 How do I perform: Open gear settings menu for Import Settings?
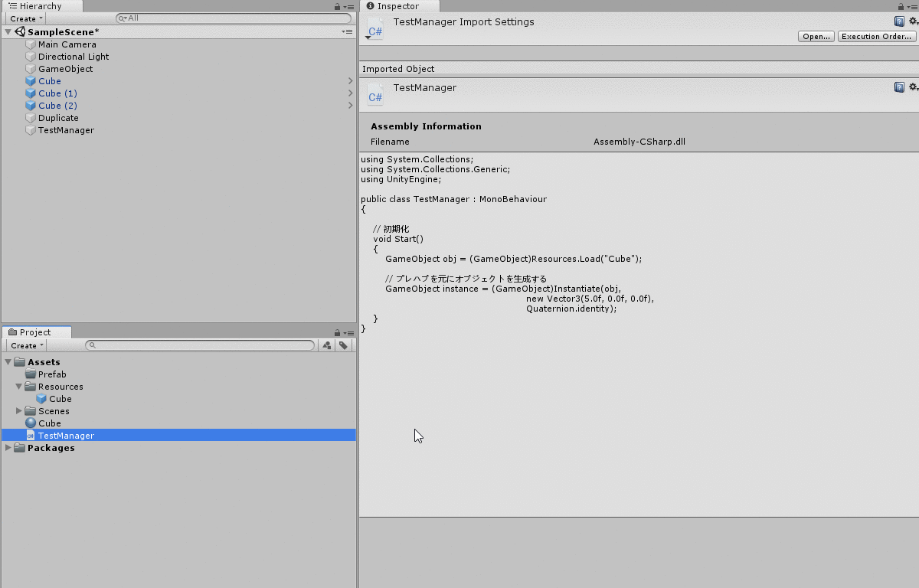[912, 21]
